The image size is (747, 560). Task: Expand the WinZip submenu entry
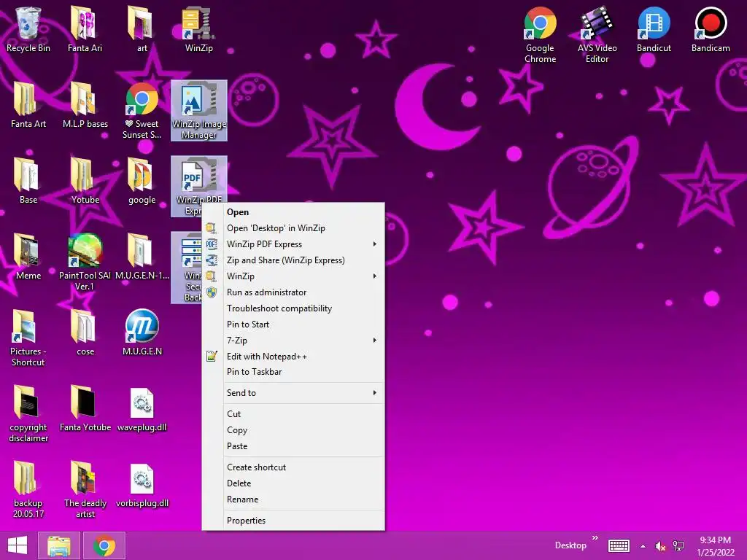pos(293,276)
